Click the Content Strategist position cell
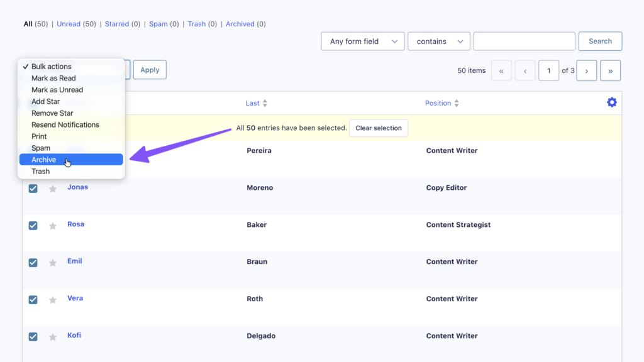 click(458, 225)
